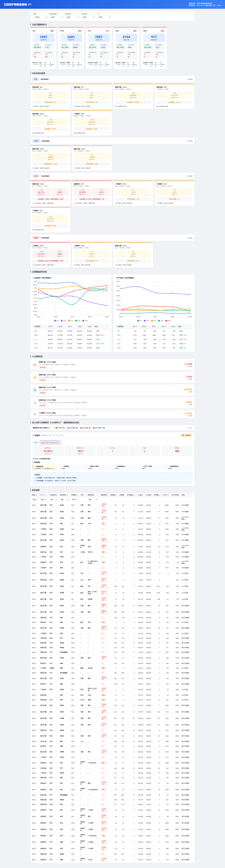
Task: Open 全部 filter under 周别 table column
Action: pyautogui.click(x=35, y=499)
